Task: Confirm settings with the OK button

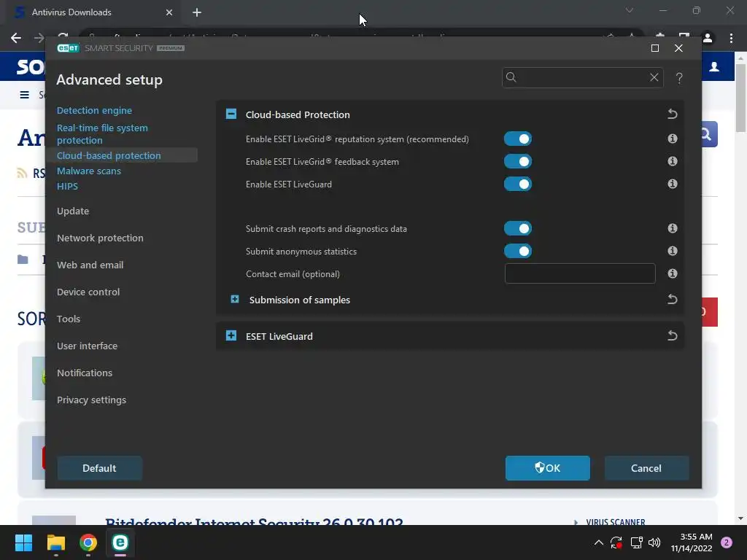Action: coord(547,468)
